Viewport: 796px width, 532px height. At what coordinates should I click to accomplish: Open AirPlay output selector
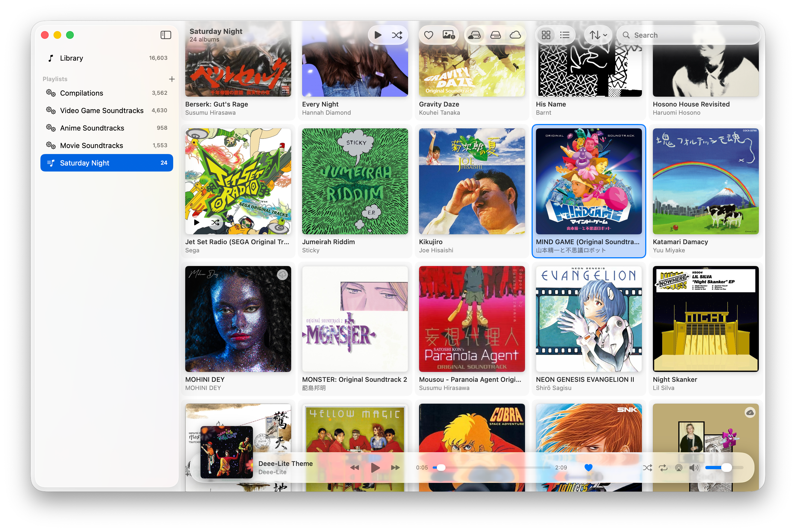click(679, 468)
